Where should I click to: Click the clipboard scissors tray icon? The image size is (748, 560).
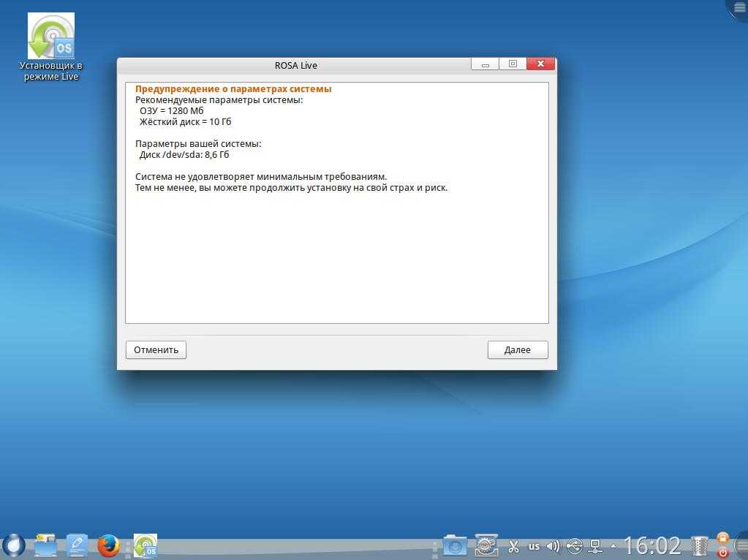point(513,546)
